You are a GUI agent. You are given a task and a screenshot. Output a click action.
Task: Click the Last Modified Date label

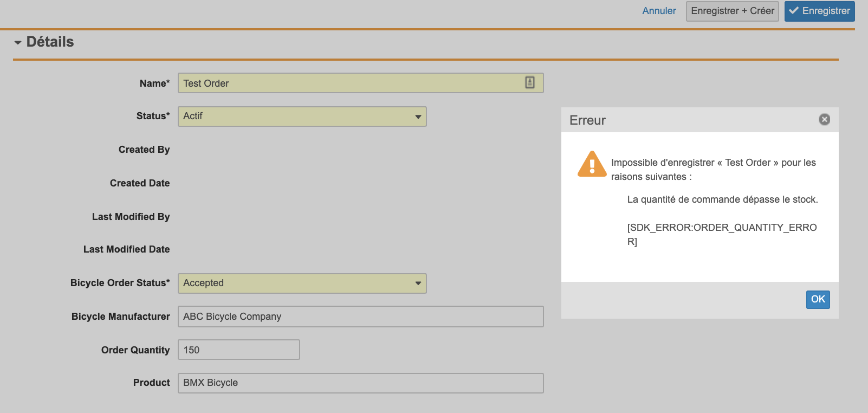click(127, 249)
